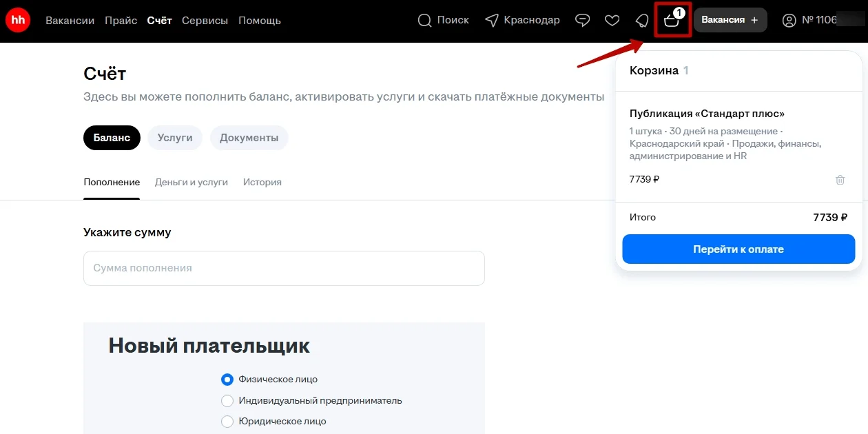Select Юридическое лицо radio option

(227, 421)
